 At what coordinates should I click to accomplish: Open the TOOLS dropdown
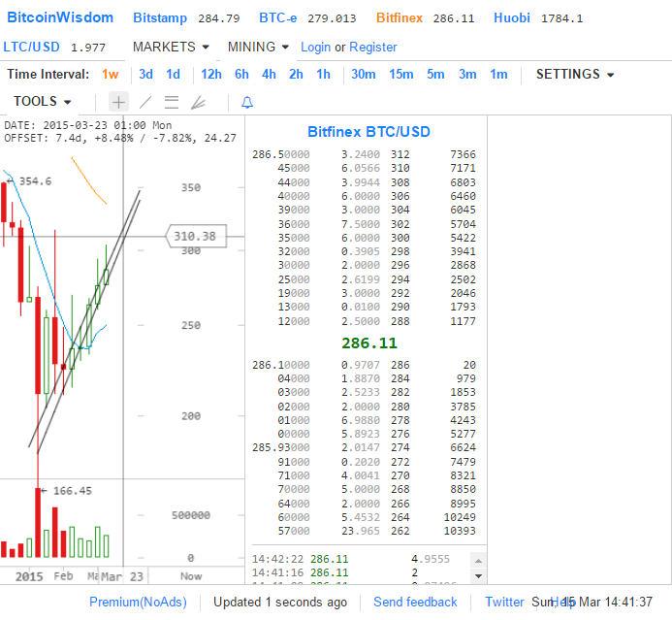point(42,102)
